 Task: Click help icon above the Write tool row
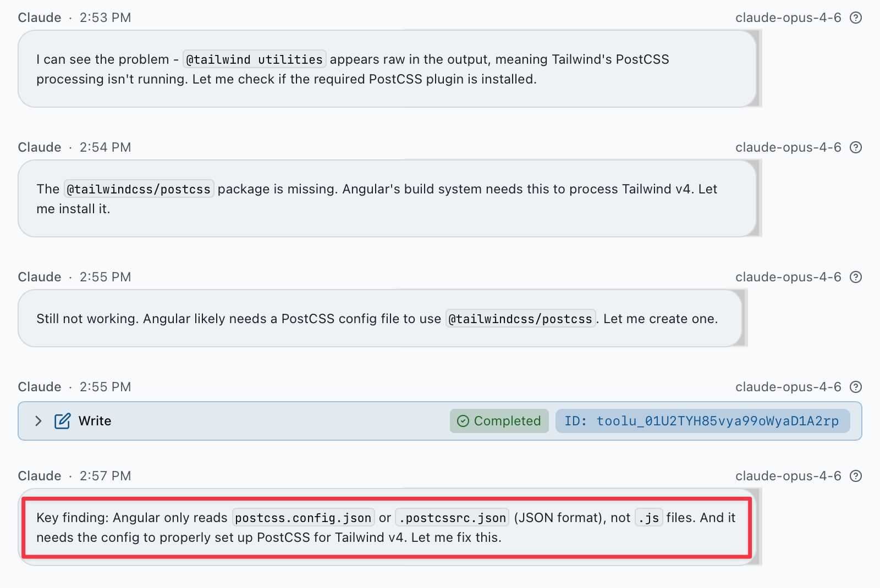coord(855,387)
